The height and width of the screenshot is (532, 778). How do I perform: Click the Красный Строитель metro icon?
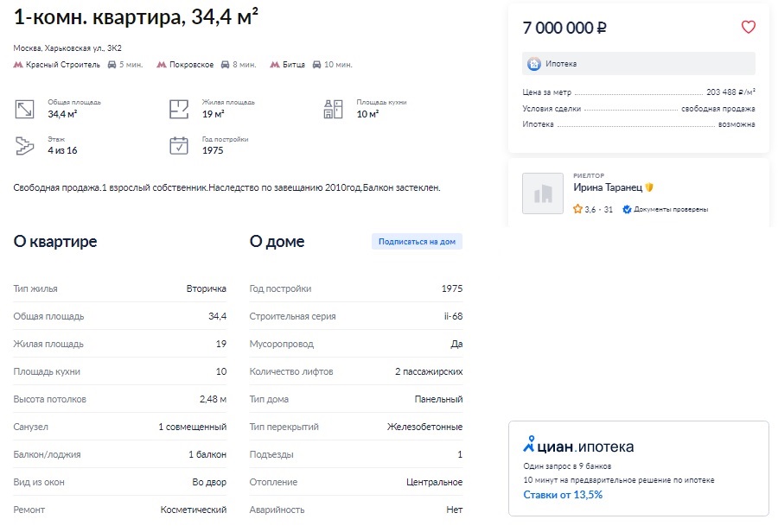pyautogui.click(x=18, y=65)
